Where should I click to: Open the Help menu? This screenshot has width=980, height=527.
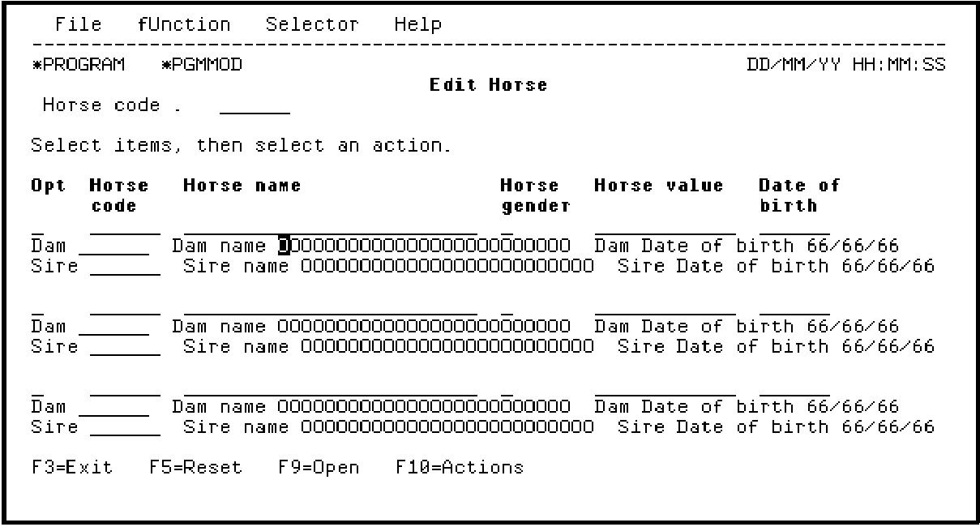[418, 25]
